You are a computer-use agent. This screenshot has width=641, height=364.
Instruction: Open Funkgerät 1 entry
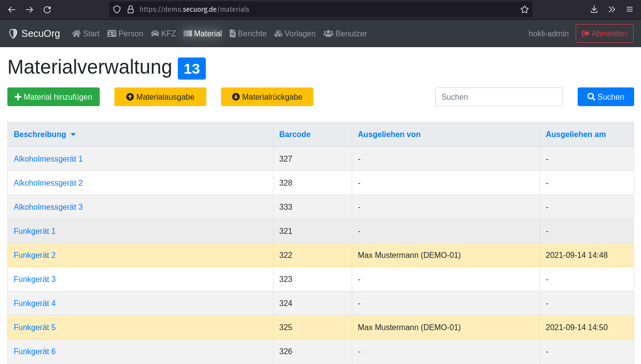tap(34, 231)
